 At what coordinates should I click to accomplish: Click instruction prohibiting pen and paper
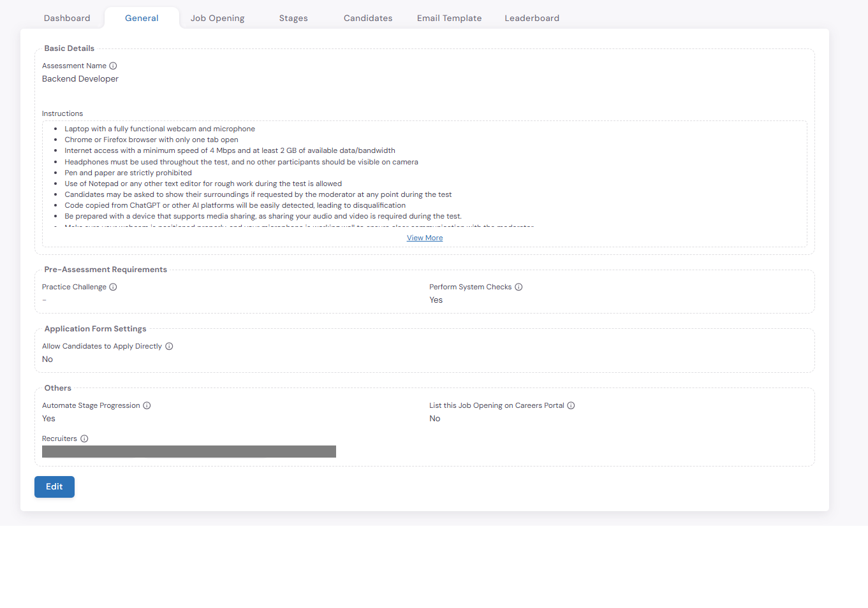128,173
